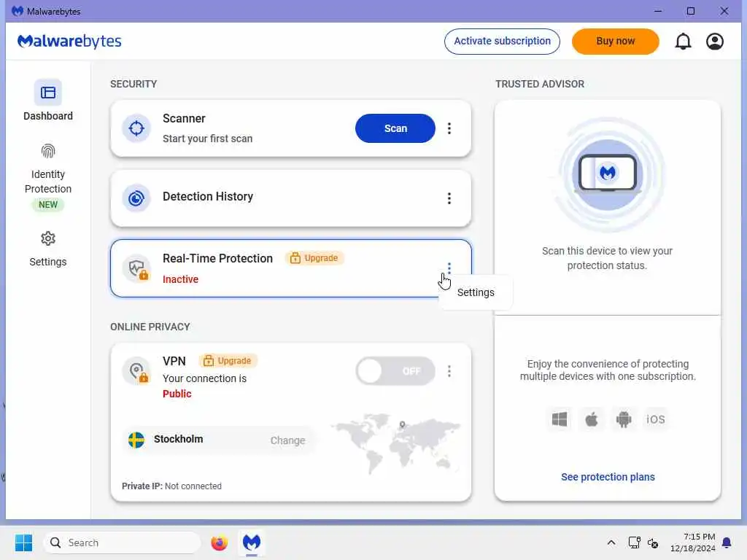
Task: Click Start your first scan text
Action: tap(207, 139)
